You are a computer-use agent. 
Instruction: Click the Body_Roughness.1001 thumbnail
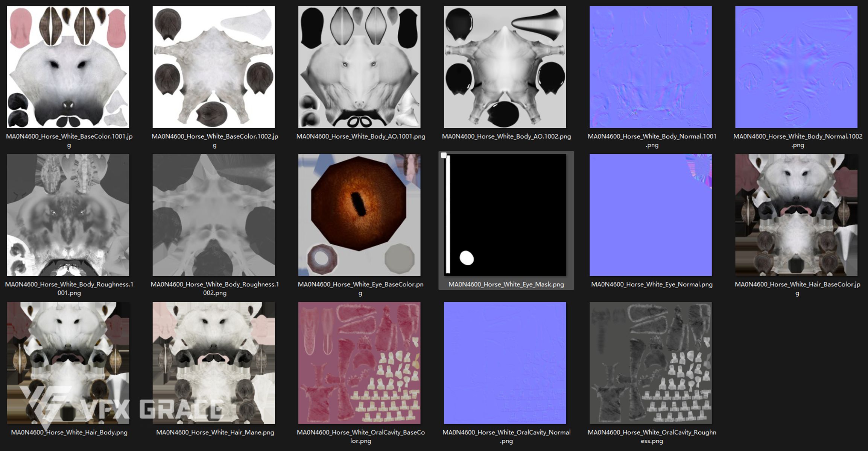click(x=68, y=215)
